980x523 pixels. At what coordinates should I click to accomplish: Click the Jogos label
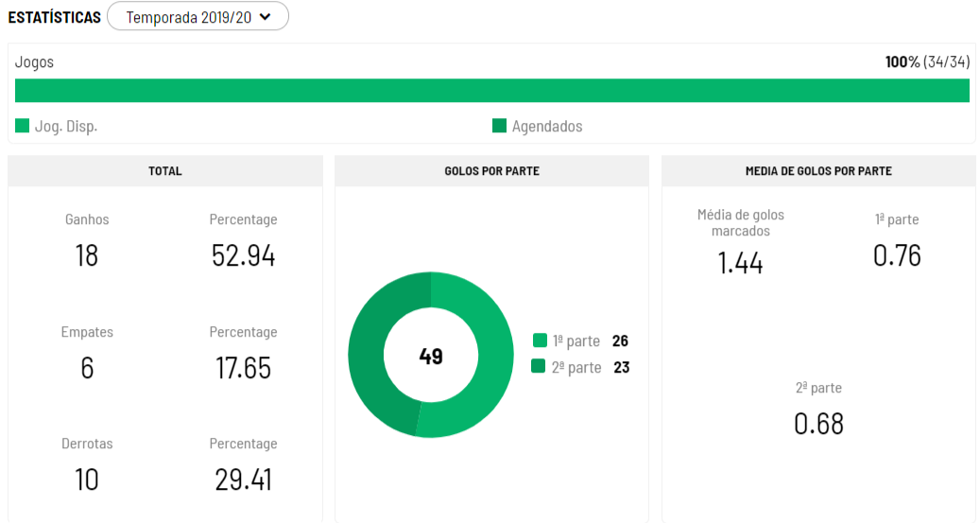pyautogui.click(x=34, y=61)
